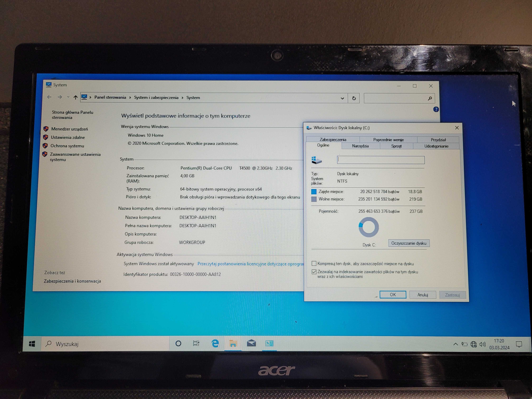Expand the address bar history dropdown
532x399 pixels.
tap(342, 98)
